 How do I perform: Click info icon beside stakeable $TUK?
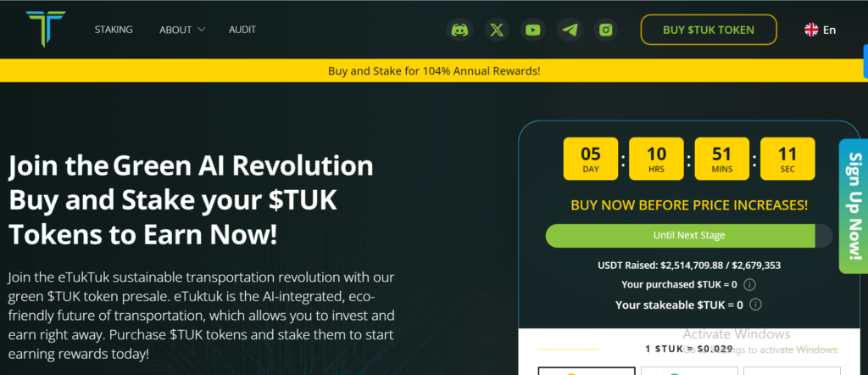click(755, 304)
